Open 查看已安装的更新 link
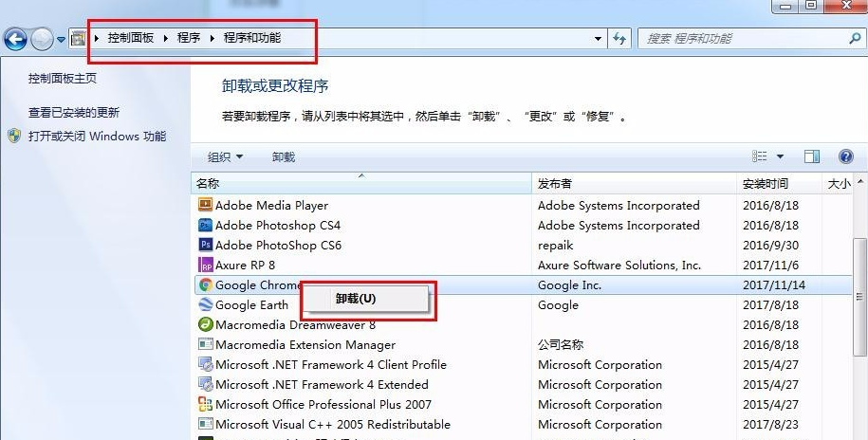 click(74, 112)
